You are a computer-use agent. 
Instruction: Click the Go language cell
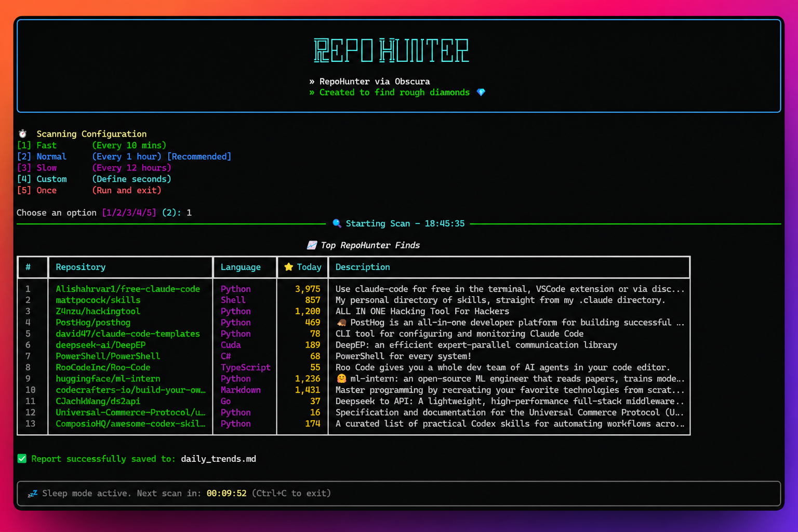[225, 401]
